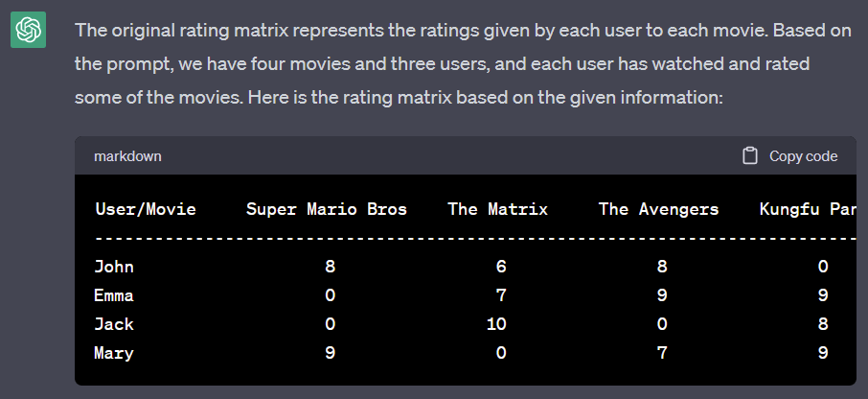Click the Super Mario Bros column header
Screen dimensions: 868x399
pyautogui.click(x=327, y=209)
